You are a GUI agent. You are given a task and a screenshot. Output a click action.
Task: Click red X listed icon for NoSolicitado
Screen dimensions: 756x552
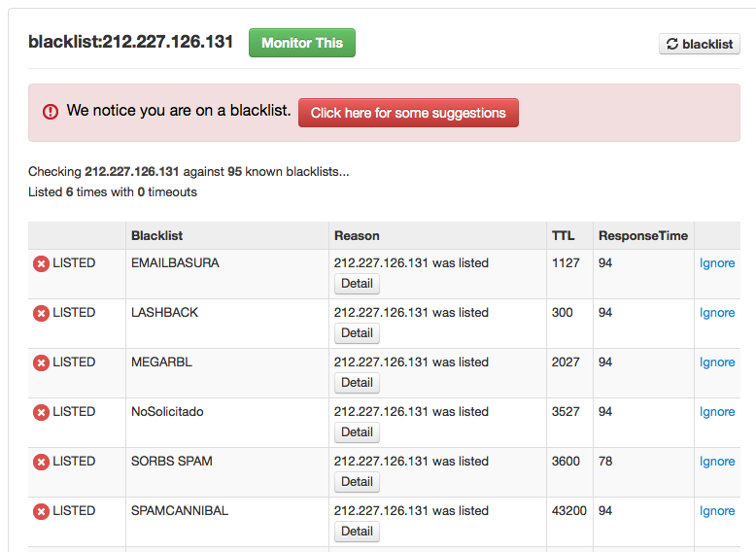click(x=41, y=413)
